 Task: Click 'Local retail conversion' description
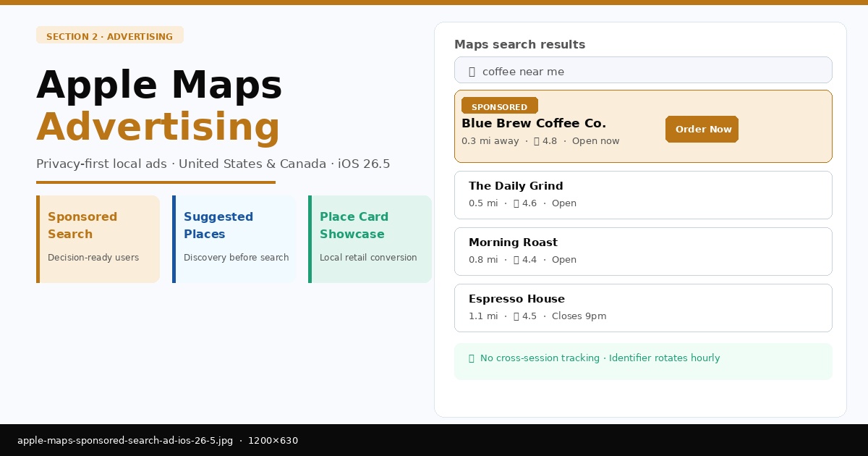[x=368, y=258]
